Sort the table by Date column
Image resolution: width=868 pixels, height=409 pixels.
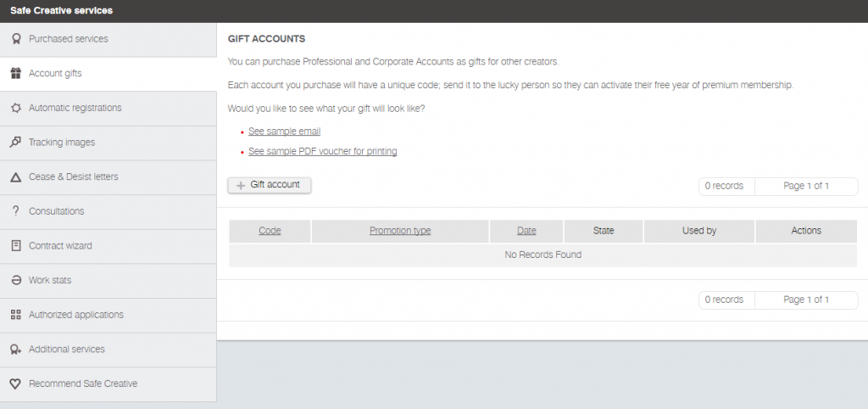526,231
